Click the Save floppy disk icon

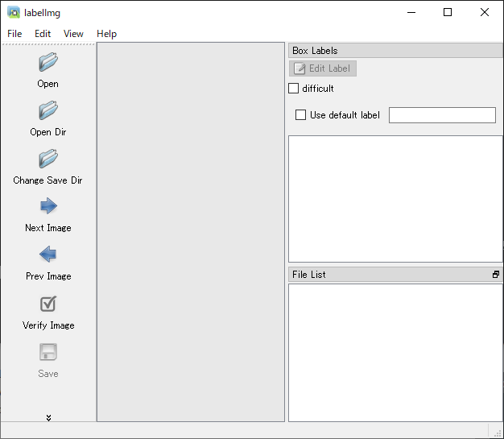[x=48, y=352]
